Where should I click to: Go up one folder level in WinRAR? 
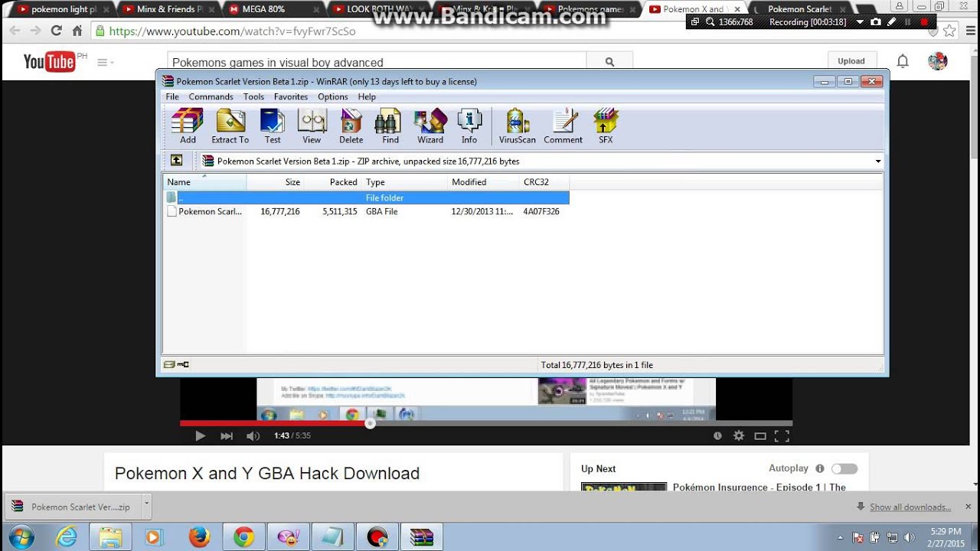coord(177,161)
